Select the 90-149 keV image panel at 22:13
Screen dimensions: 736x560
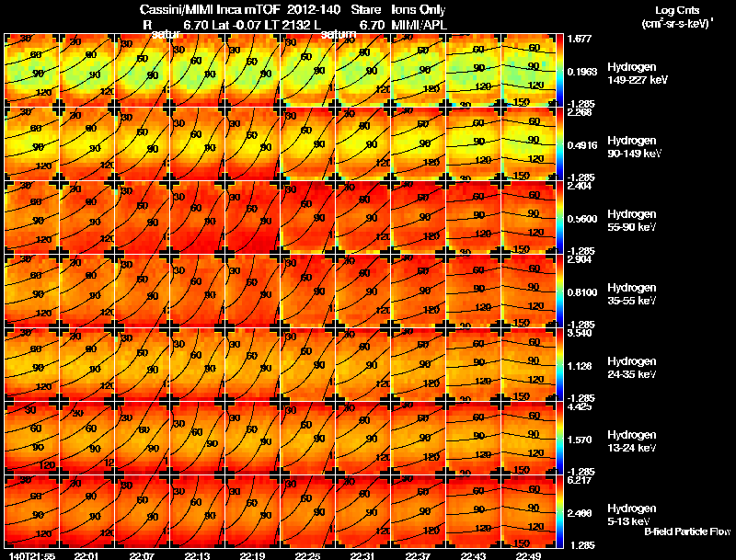(198, 143)
